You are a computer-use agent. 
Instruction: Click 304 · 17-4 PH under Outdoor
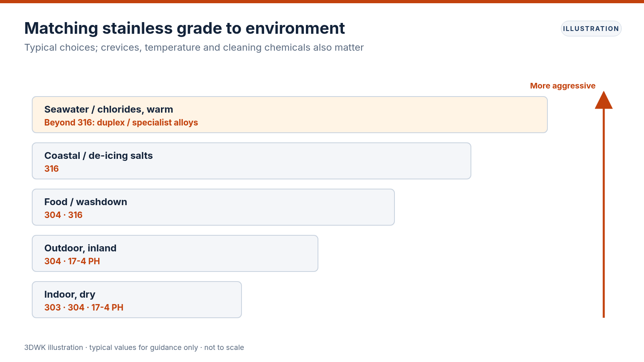72,261
